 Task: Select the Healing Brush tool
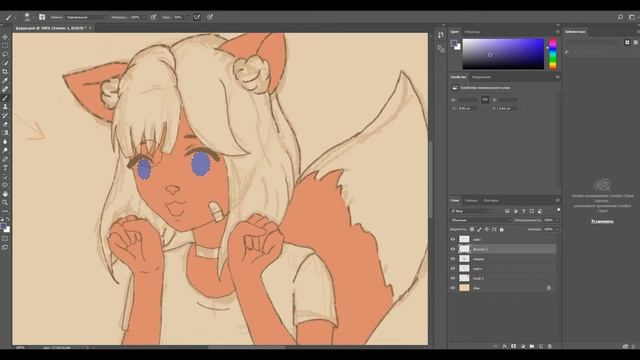point(5,89)
